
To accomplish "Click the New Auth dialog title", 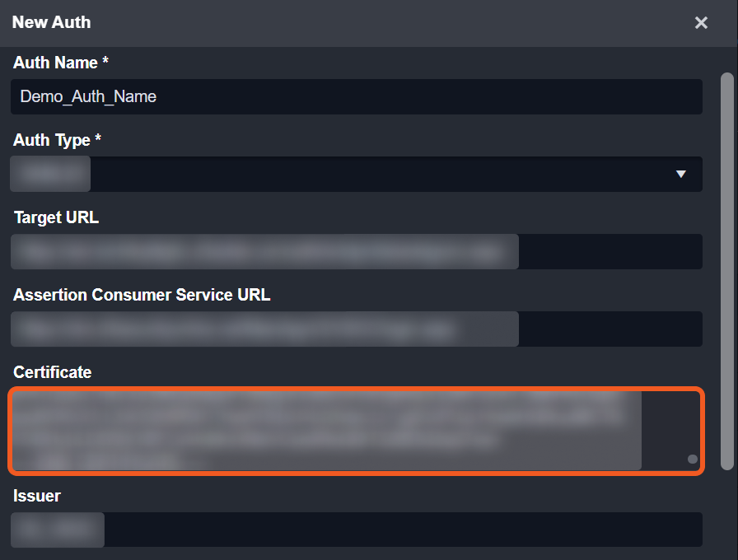I will (51, 22).
